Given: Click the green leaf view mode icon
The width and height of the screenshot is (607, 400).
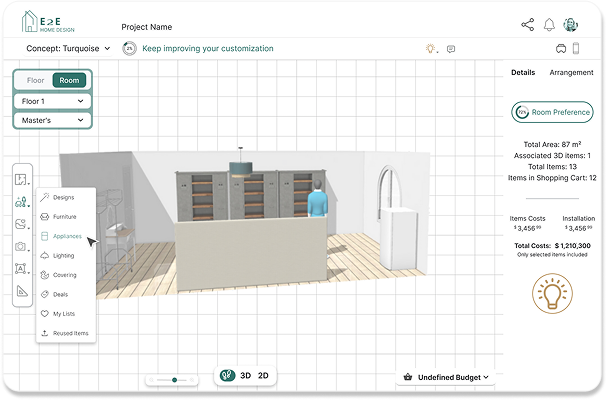Looking at the screenshot, I should (x=227, y=375).
